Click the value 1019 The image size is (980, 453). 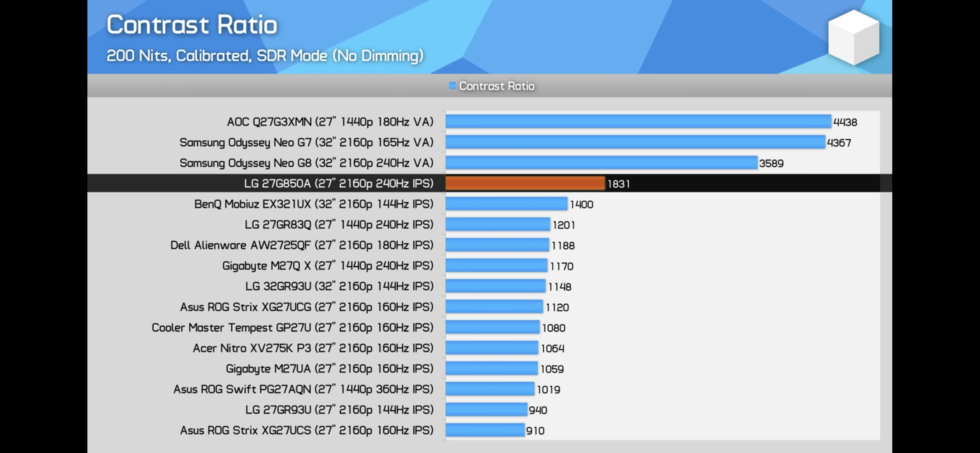point(549,390)
